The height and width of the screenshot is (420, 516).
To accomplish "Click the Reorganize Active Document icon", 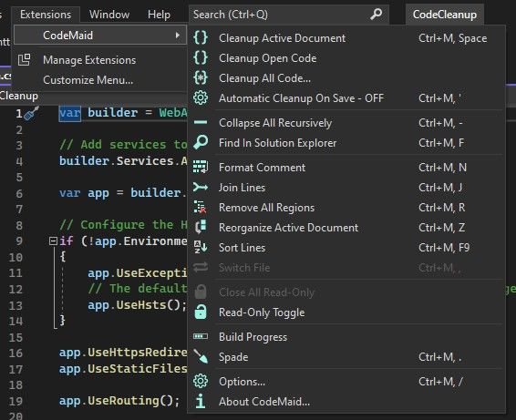I will tap(201, 227).
